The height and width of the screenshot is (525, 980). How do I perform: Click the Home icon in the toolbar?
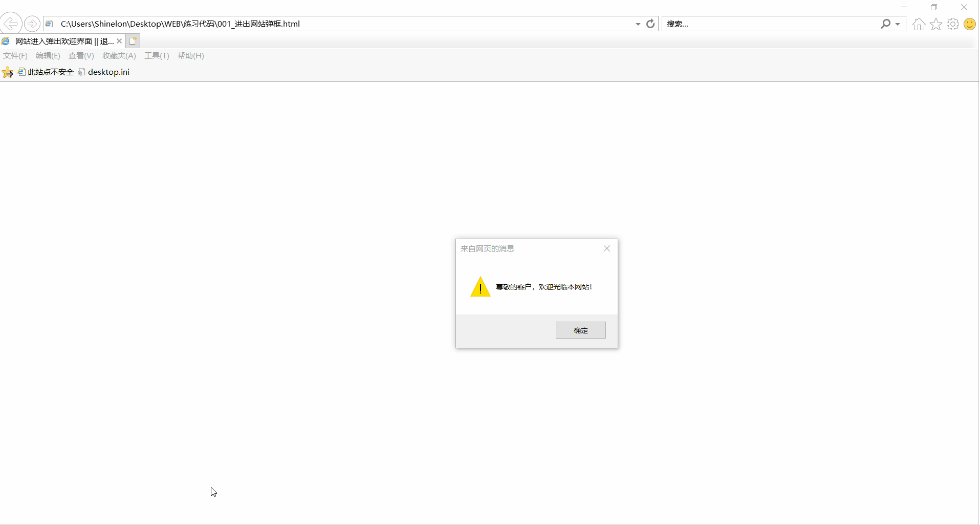pyautogui.click(x=919, y=24)
